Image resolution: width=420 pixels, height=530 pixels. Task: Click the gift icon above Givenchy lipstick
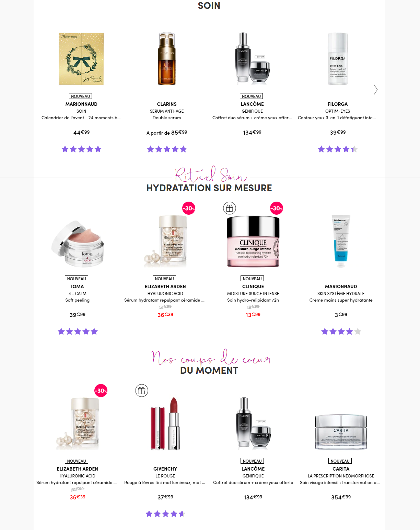142,391
